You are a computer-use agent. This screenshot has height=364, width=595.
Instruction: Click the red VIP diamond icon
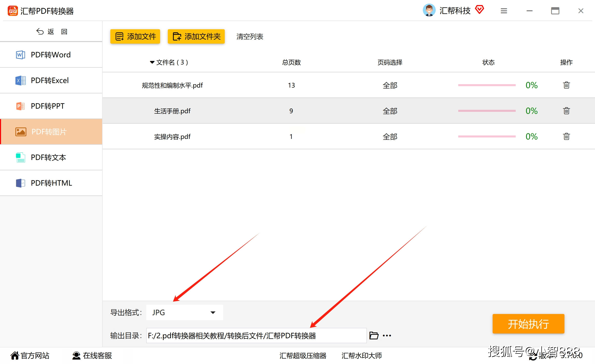(x=479, y=10)
